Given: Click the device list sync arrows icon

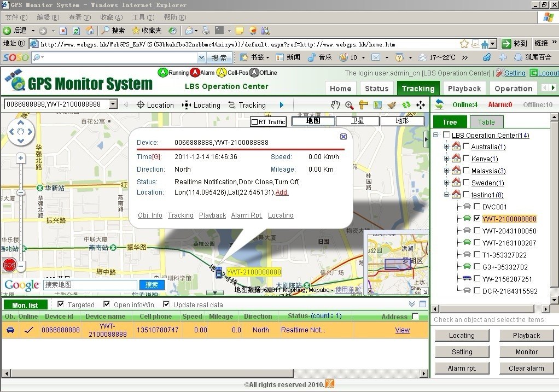Looking at the screenshot, I should click(439, 104).
